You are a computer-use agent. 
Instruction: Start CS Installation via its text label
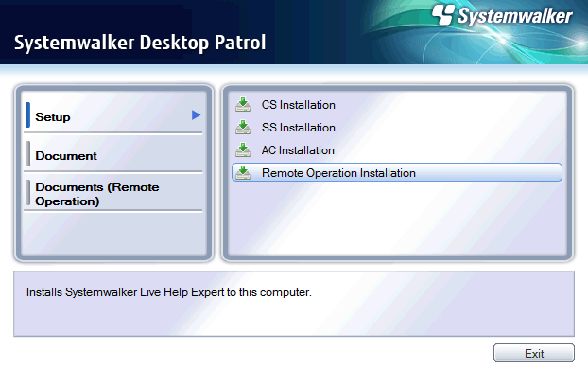click(298, 105)
